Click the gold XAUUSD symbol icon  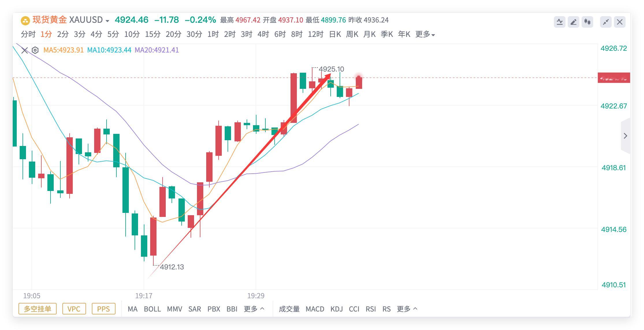pos(25,20)
